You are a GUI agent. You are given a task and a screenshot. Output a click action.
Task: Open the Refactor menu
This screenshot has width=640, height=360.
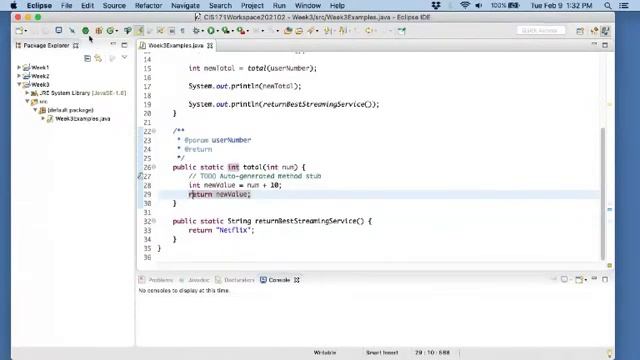(149, 6)
